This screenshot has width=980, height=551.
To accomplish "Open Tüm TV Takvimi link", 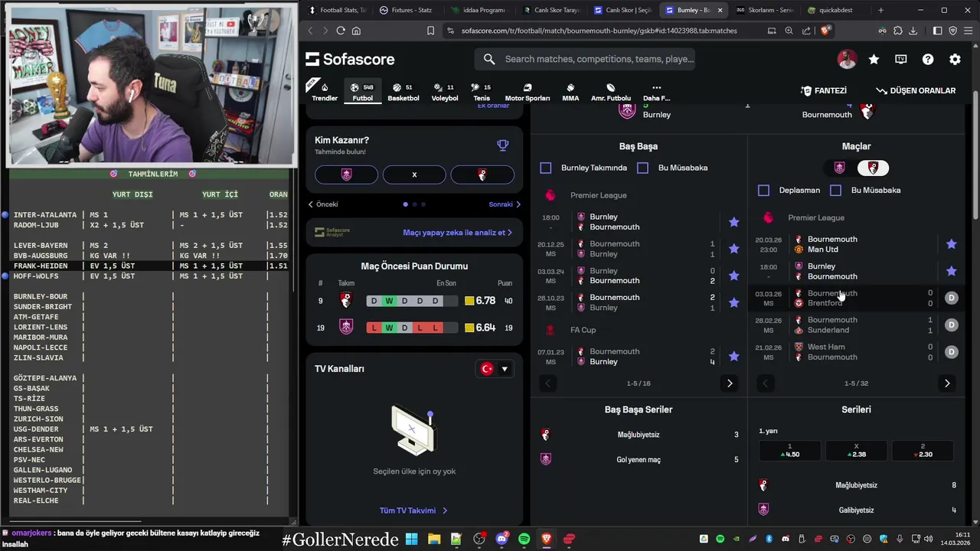I will click(413, 510).
